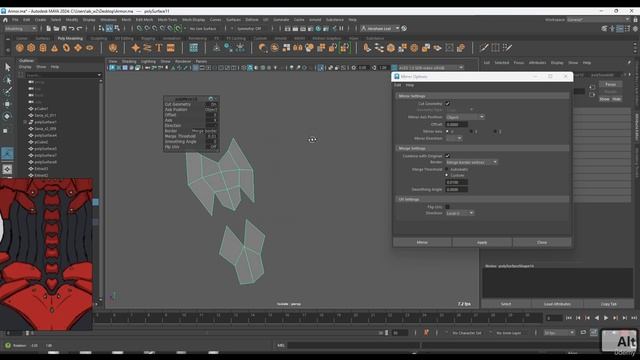The width and height of the screenshot is (640, 360).
Task: Create a polygon cylinder from the shelf
Action: (x=43, y=48)
